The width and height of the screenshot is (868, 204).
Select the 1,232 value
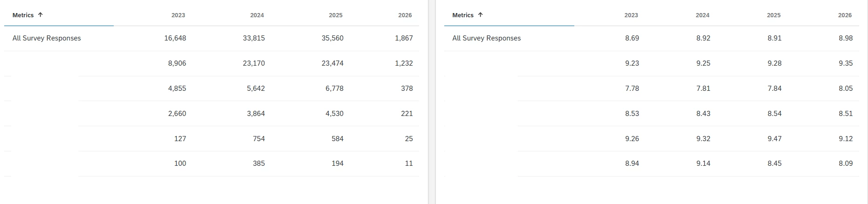click(x=404, y=63)
